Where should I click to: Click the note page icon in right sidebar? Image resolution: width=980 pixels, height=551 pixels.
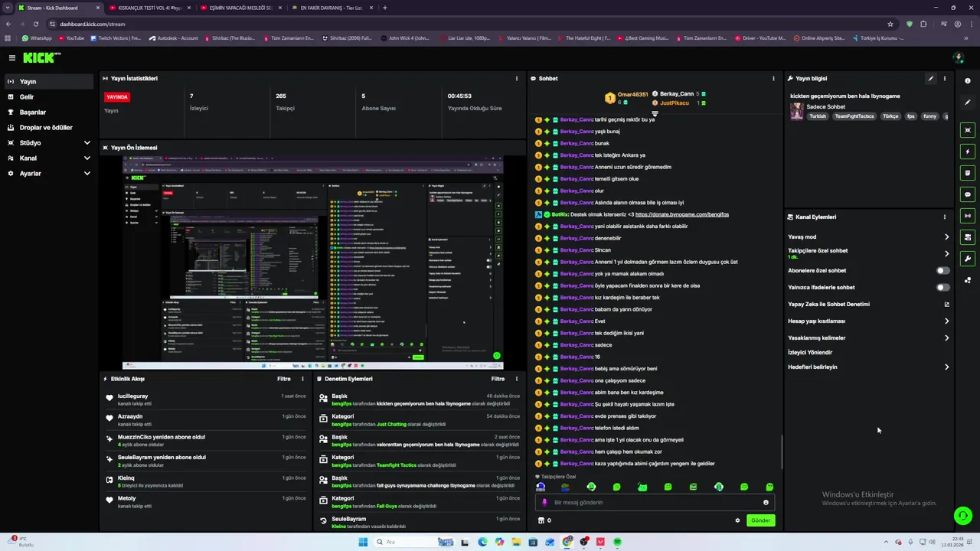968,173
